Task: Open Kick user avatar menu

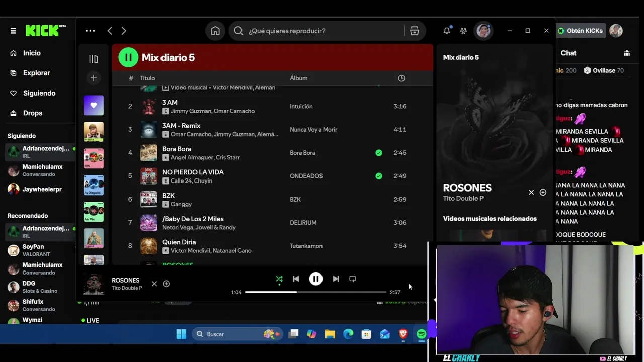Action: click(x=616, y=31)
